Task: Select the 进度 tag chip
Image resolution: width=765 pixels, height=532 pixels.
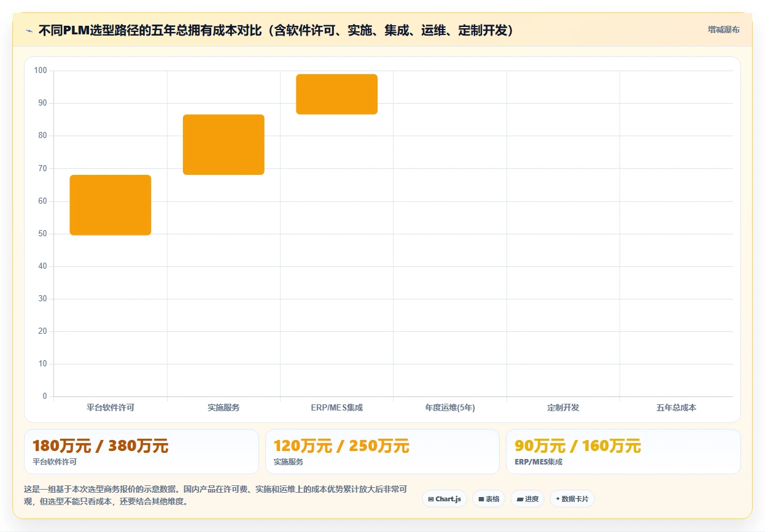Action: (x=527, y=499)
